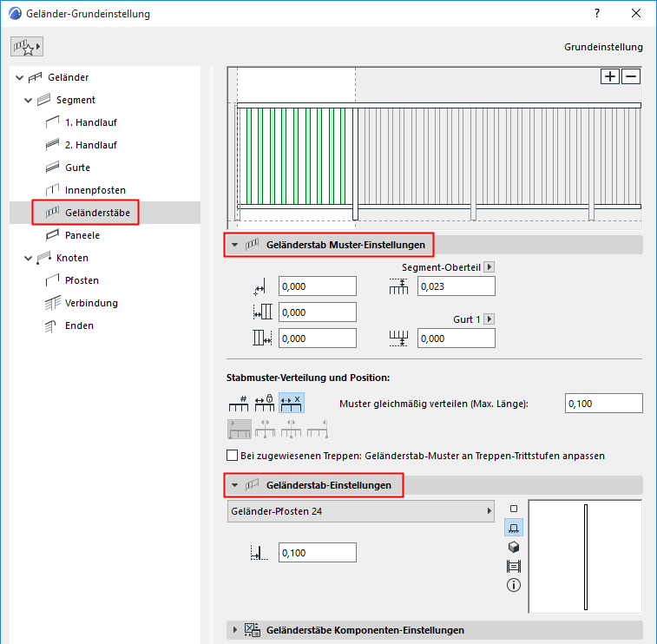Select distribute pattern by number icon
The width and height of the screenshot is (657, 644).
239,403
